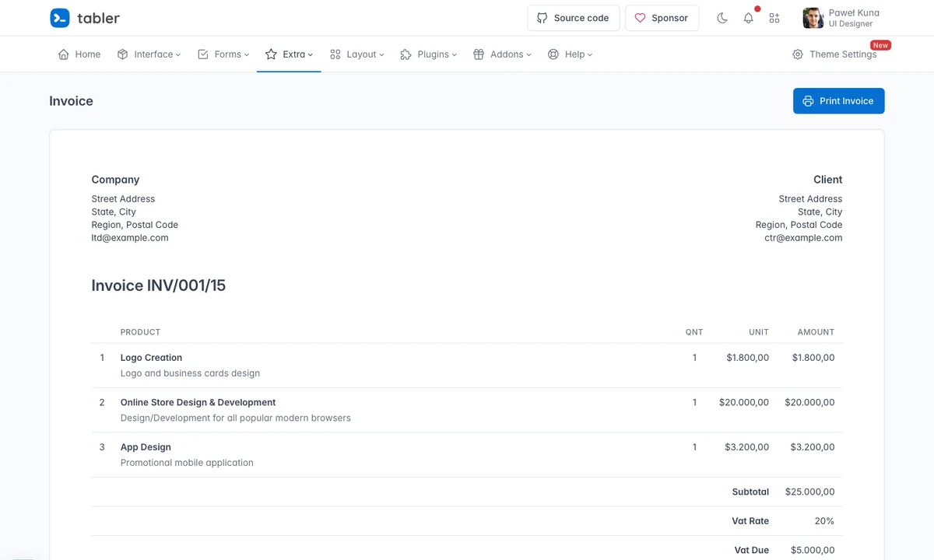The image size is (934, 560).
Task: Click Paweł Kuna's avatar picture
Action: (x=813, y=18)
